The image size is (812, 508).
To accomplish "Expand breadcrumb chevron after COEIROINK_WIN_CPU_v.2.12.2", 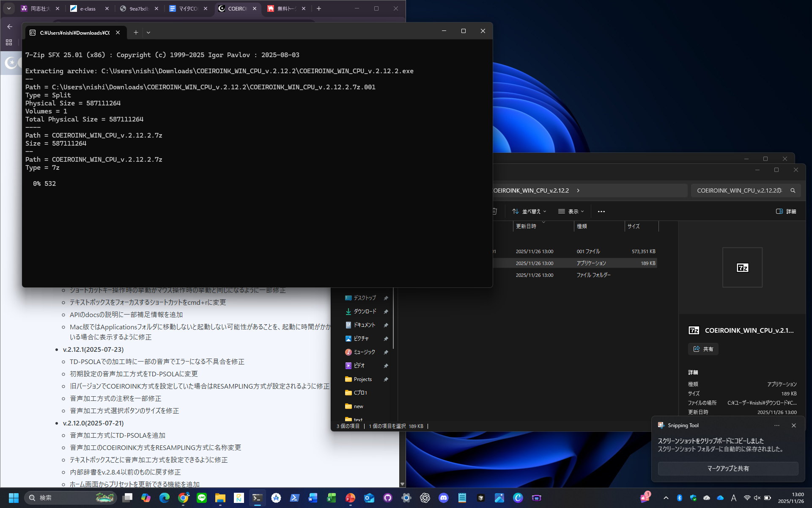I will point(578,190).
